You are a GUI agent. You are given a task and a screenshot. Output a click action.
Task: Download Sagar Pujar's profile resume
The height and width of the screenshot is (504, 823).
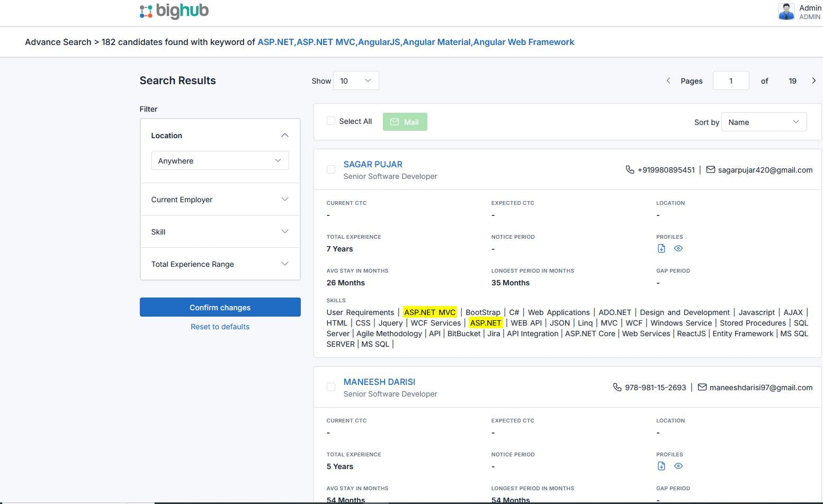pos(661,248)
